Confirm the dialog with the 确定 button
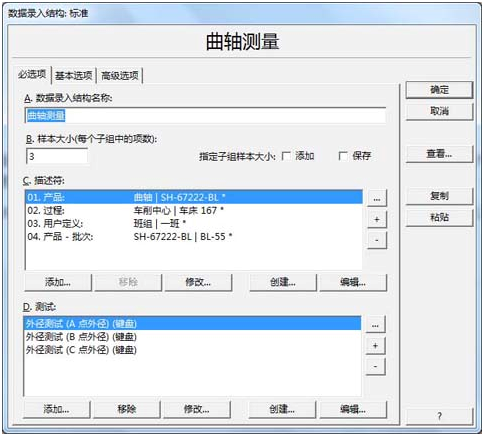This screenshot has width=484, height=436. (439, 90)
